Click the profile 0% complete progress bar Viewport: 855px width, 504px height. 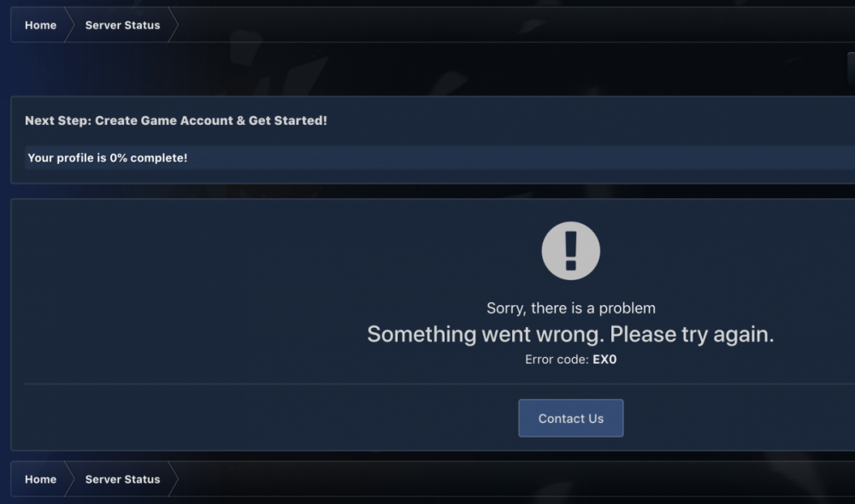coord(439,157)
